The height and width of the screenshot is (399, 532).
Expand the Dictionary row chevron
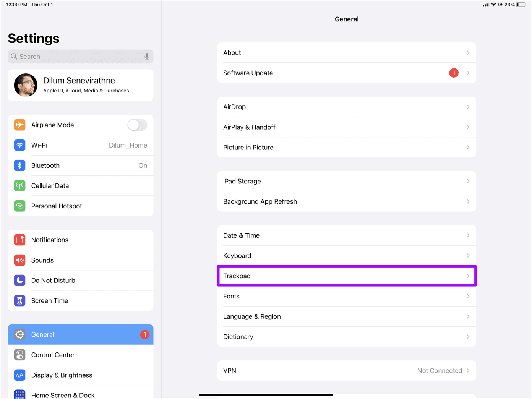click(468, 337)
